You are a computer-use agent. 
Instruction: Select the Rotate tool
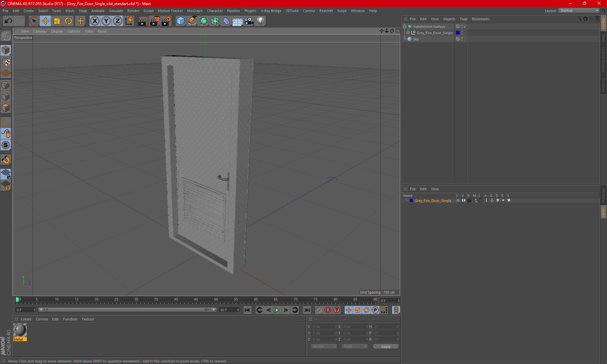tap(68, 21)
